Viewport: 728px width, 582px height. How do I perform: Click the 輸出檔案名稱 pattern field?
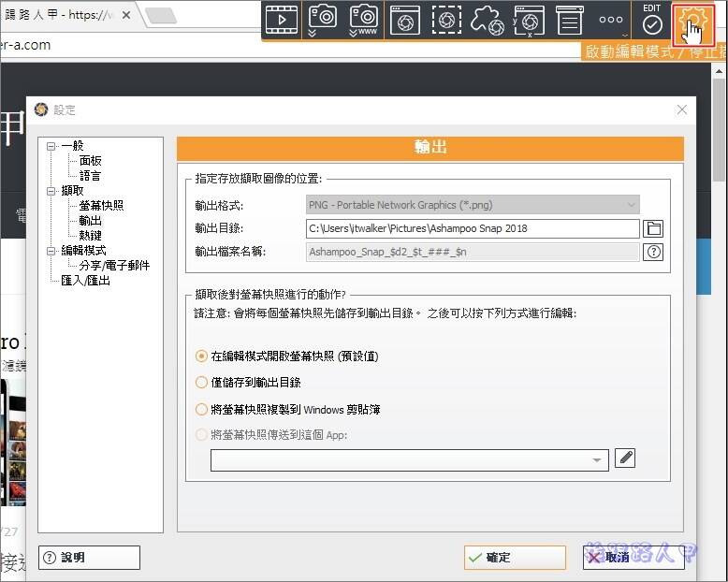(473, 252)
